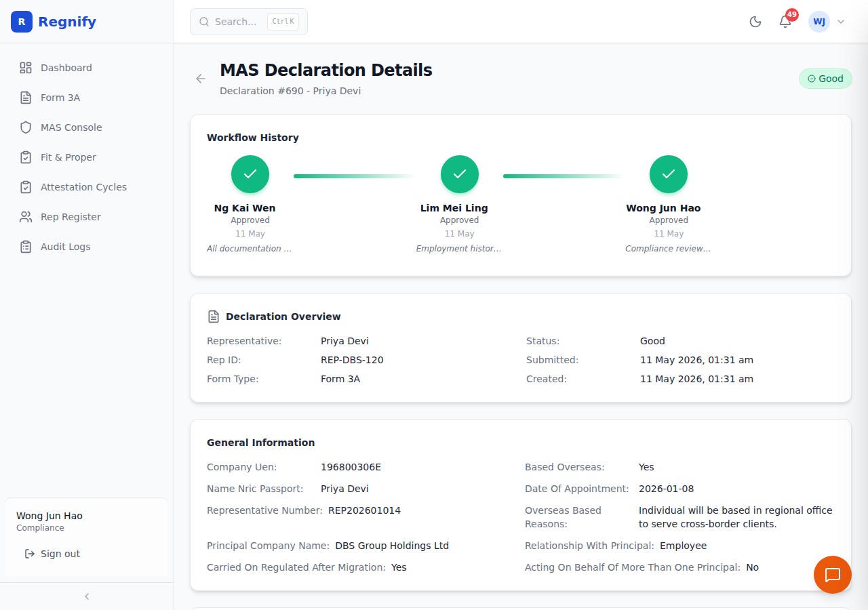
Task: Toggle dark mode moon icon
Action: [755, 22]
